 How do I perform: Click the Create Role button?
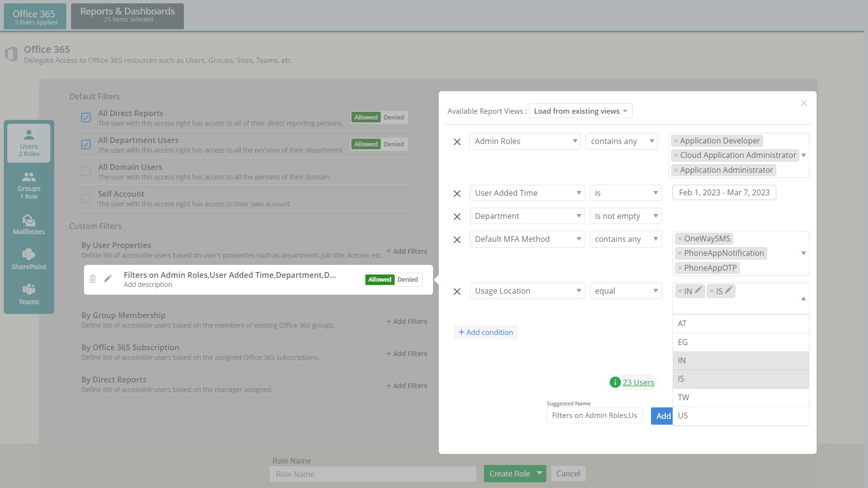[x=509, y=474]
